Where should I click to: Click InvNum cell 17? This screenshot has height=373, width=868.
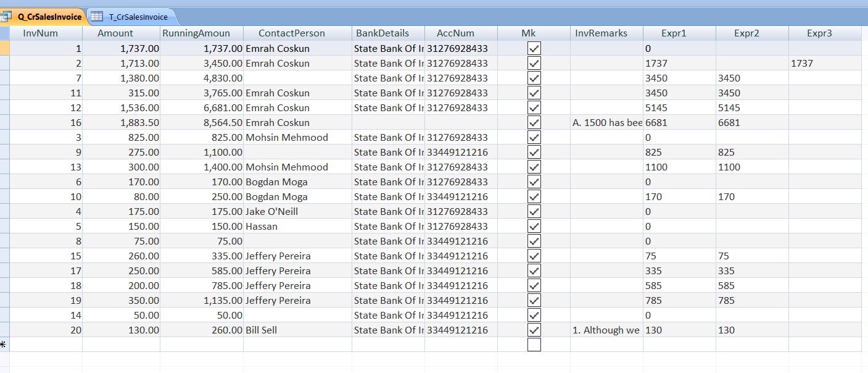(46, 270)
